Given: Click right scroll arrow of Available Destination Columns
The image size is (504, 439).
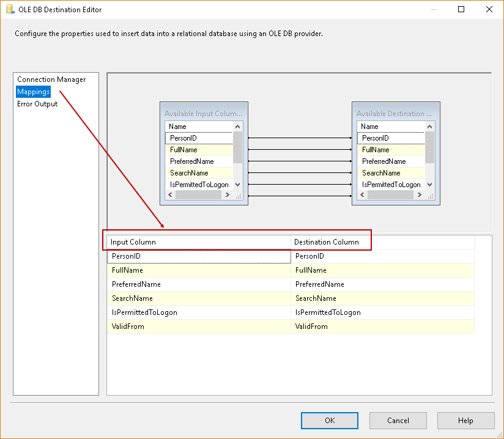Looking at the screenshot, I should pyautogui.click(x=419, y=195).
